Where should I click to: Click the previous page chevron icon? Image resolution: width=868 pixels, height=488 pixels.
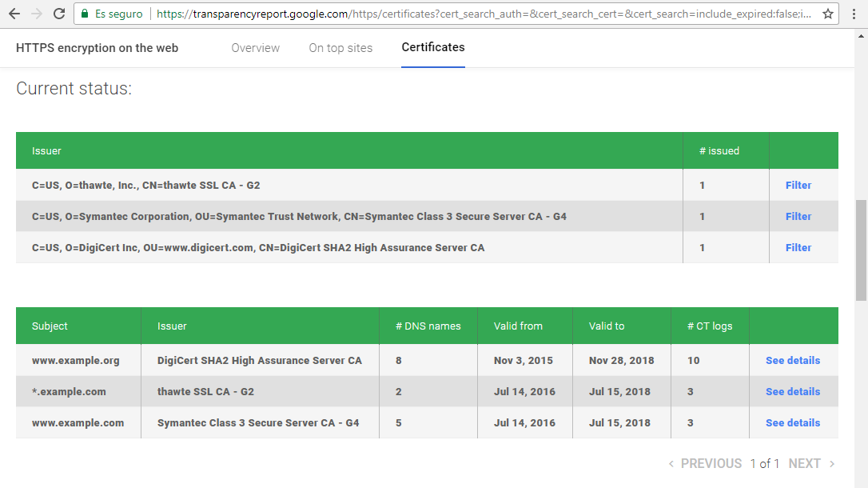point(671,464)
